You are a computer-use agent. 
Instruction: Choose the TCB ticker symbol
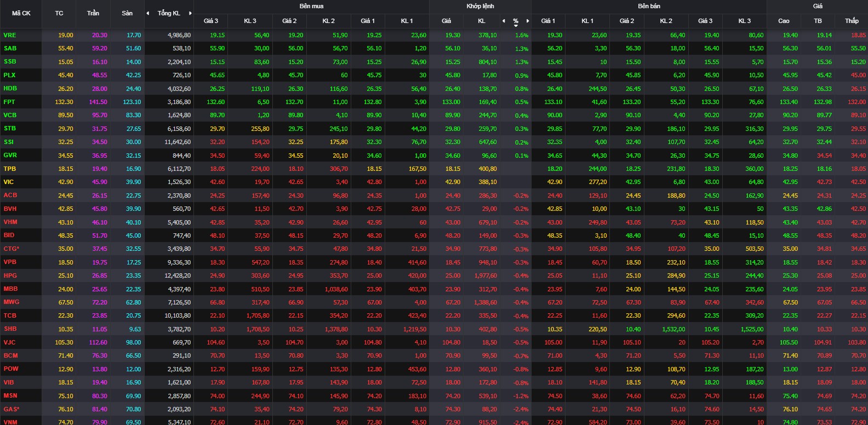click(x=10, y=315)
